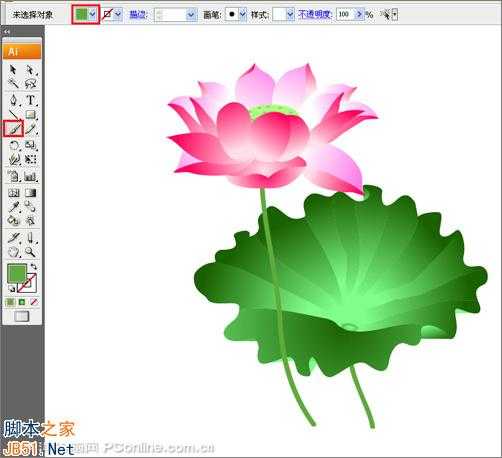Select the Magic Wand tool

click(13, 83)
